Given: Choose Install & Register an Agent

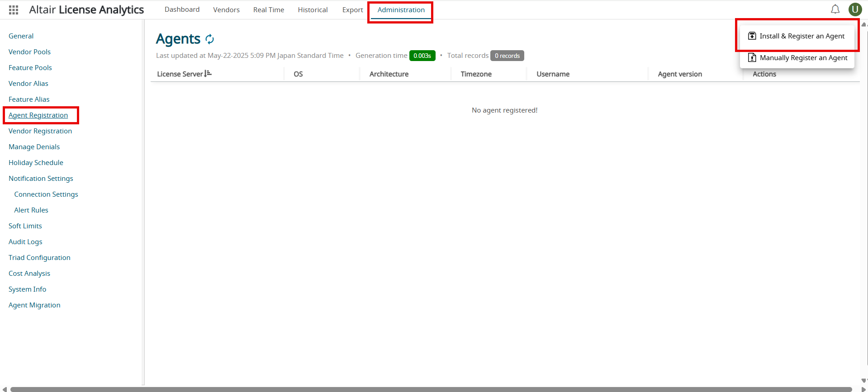Looking at the screenshot, I should (797, 36).
